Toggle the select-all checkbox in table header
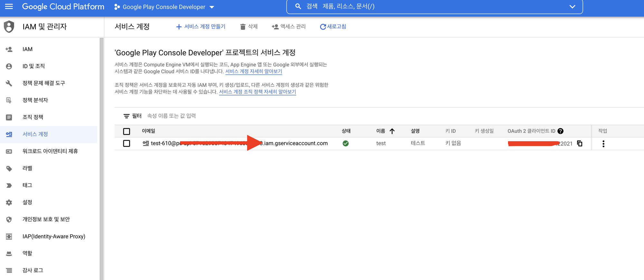644x280 pixels. 127,131
